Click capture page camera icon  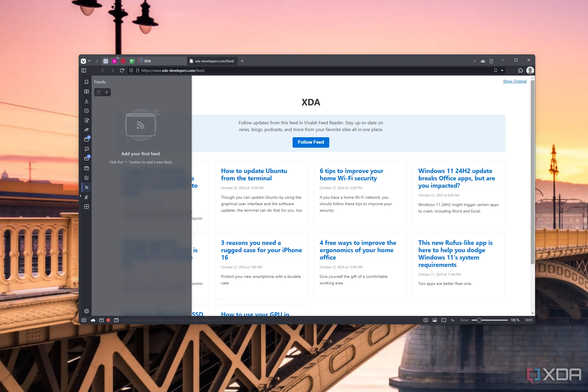coord(426,320)
